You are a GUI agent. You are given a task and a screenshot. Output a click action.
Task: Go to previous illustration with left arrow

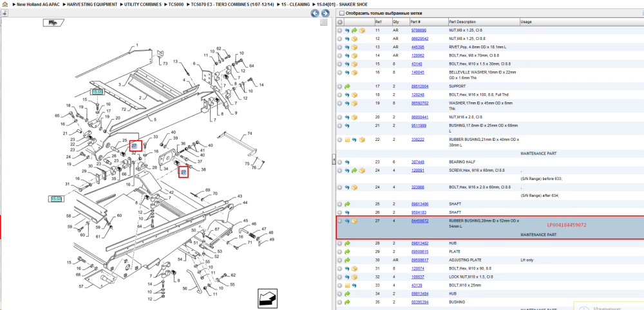(x=315, y=14)
